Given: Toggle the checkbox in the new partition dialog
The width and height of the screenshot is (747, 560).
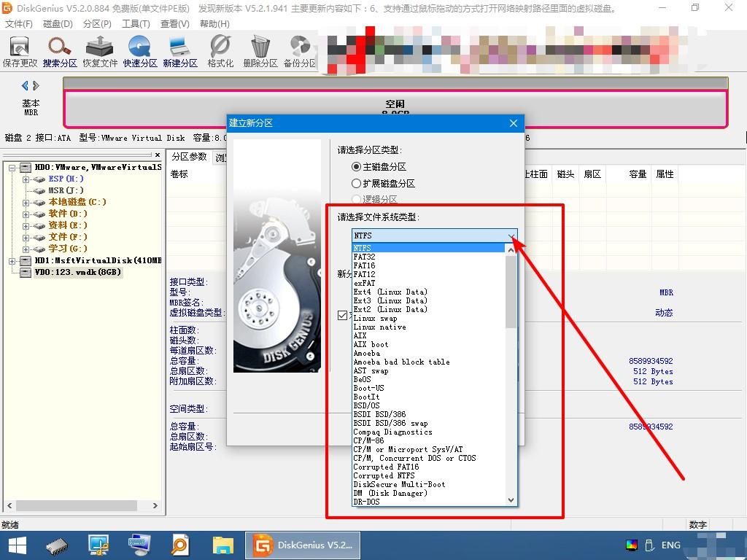Looking at the screenshot, I should pyautogui.click(x=341, y=315).
